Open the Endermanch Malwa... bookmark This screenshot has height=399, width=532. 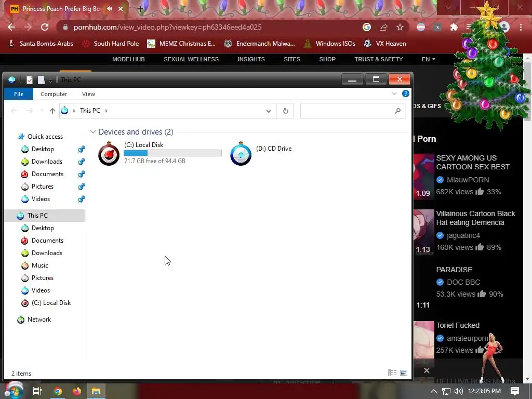[260, 44]
